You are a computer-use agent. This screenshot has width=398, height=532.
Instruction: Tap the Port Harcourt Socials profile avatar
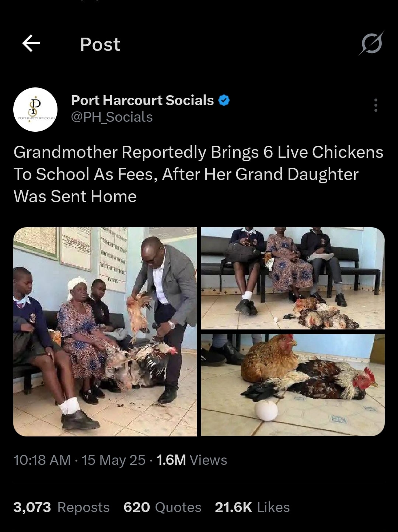(35, 110)
